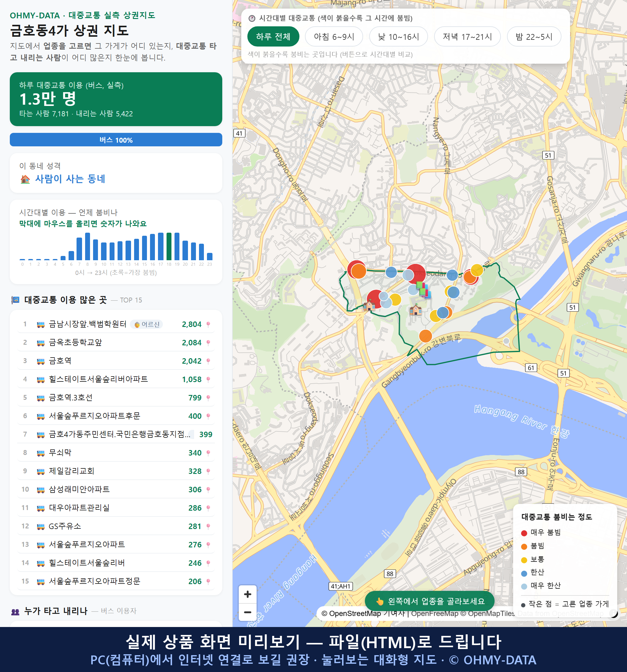
Task: Click the 삼성래미안아파트 stop name
Action: 79,490
